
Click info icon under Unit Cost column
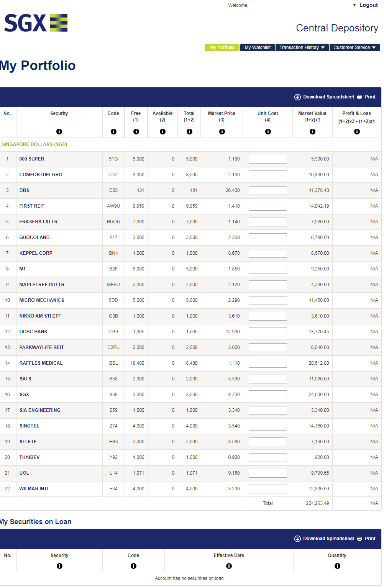coord(268,131)
